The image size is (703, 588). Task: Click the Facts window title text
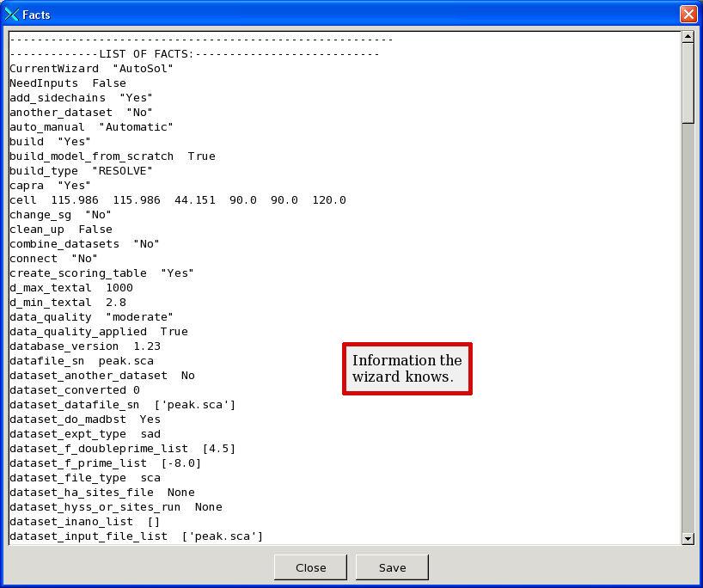click(36, 14)
